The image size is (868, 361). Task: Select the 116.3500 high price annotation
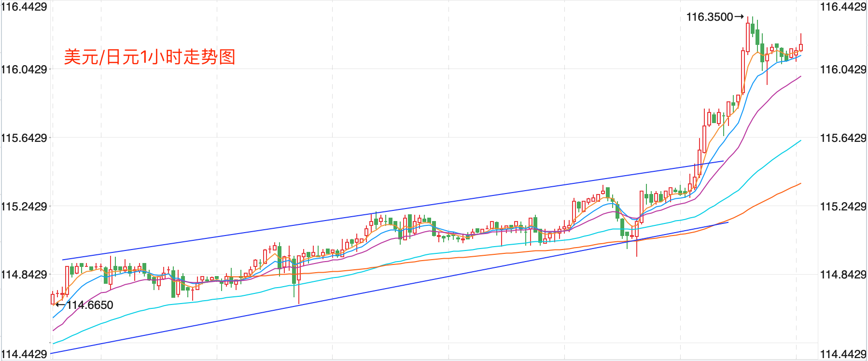(x=709, y=17)
